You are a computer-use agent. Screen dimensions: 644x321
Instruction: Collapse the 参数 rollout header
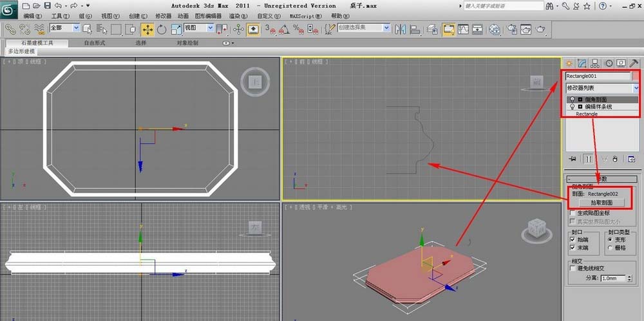[601, 179]
